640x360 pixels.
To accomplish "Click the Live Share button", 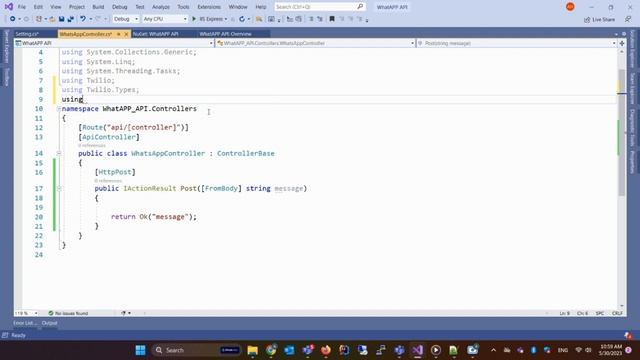I will tap(599, 20).
